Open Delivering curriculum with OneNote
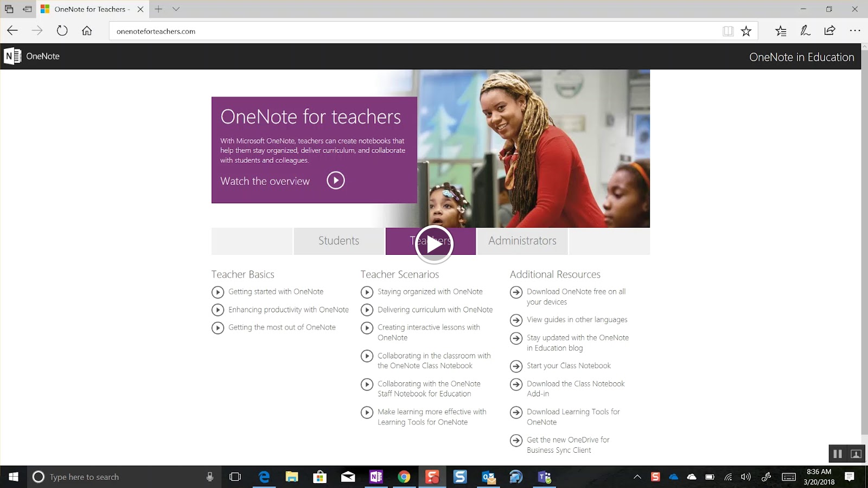Image resolution: width=868 pixels, height=488 pixels. point(435,310)
